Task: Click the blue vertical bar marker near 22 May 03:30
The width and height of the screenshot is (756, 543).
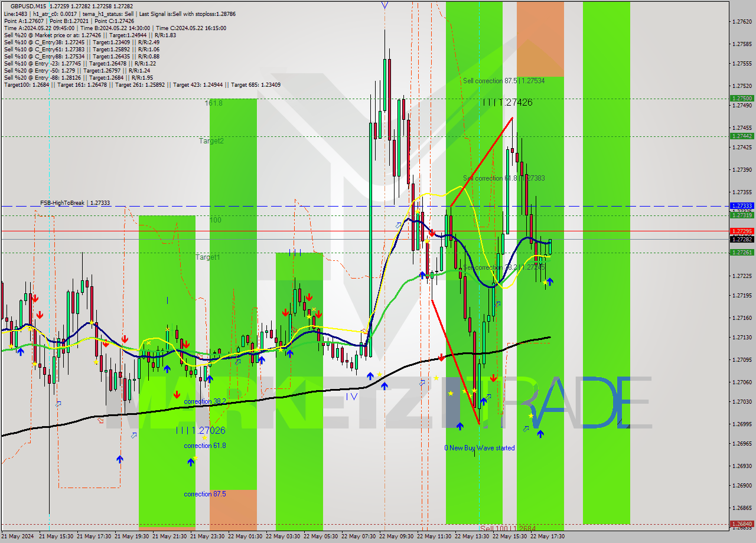Action: click(x=295, y=252)
